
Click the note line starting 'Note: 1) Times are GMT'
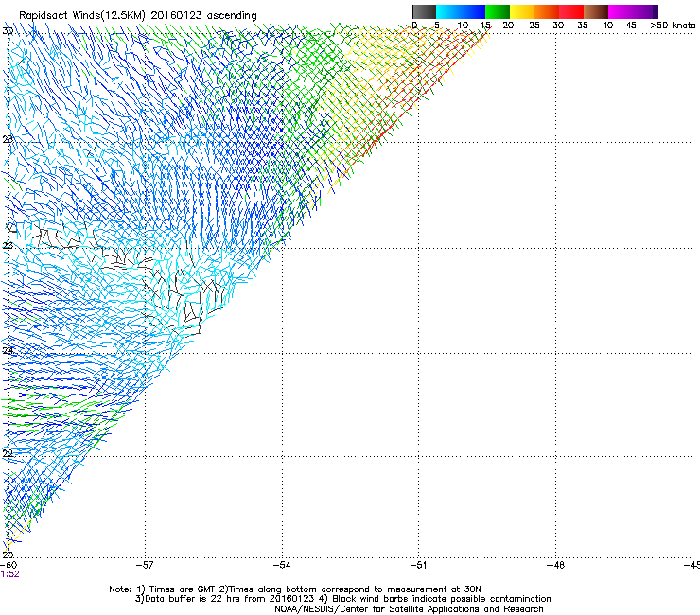295,589
